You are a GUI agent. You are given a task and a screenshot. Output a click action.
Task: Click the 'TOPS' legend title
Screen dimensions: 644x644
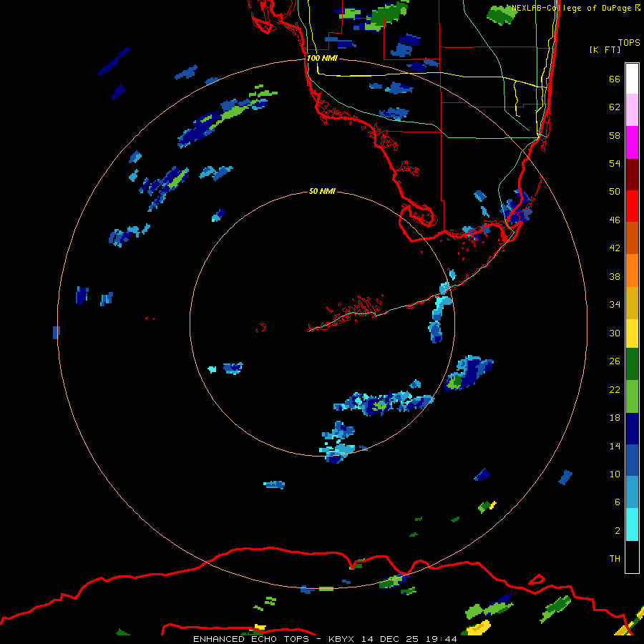coord(629,42)
